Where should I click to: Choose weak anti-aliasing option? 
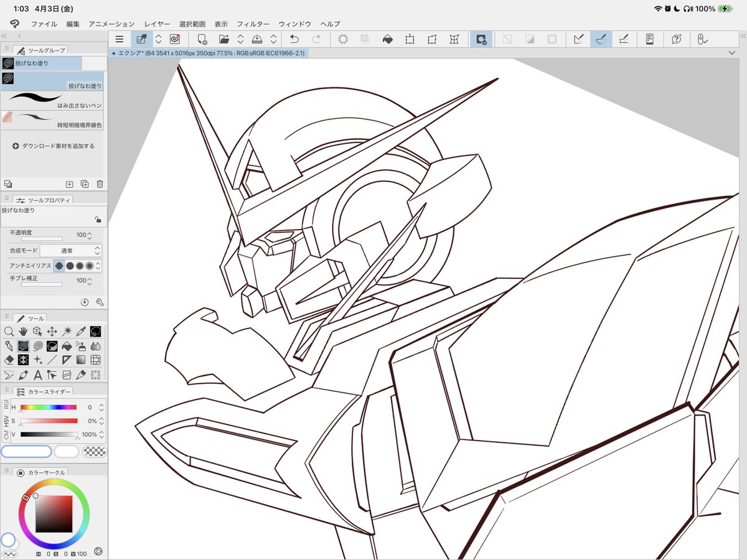70,266
